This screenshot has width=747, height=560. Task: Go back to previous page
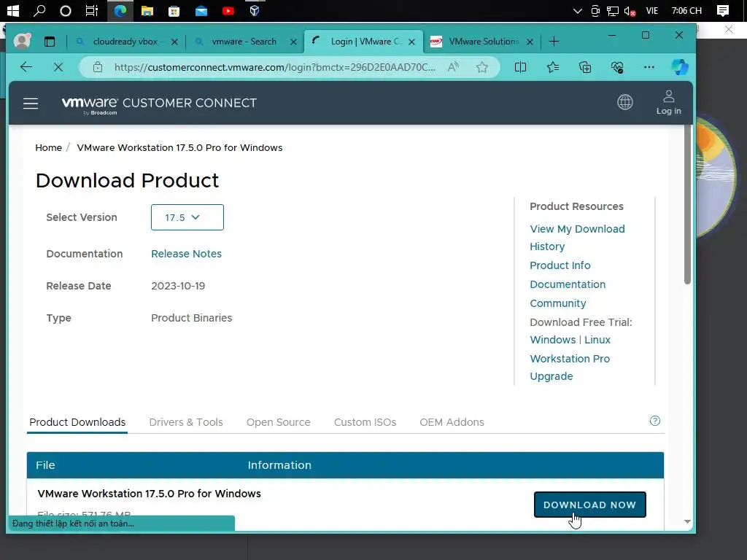pyautogui.click(x=26, y=67)
